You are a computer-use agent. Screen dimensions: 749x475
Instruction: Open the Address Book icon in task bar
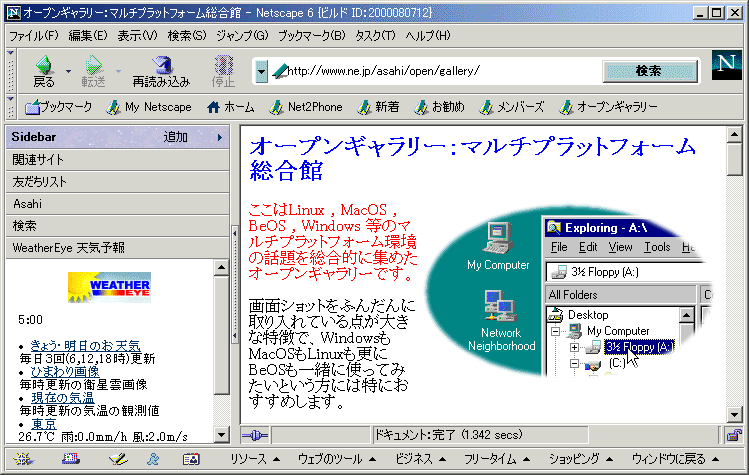coord(191,459)
